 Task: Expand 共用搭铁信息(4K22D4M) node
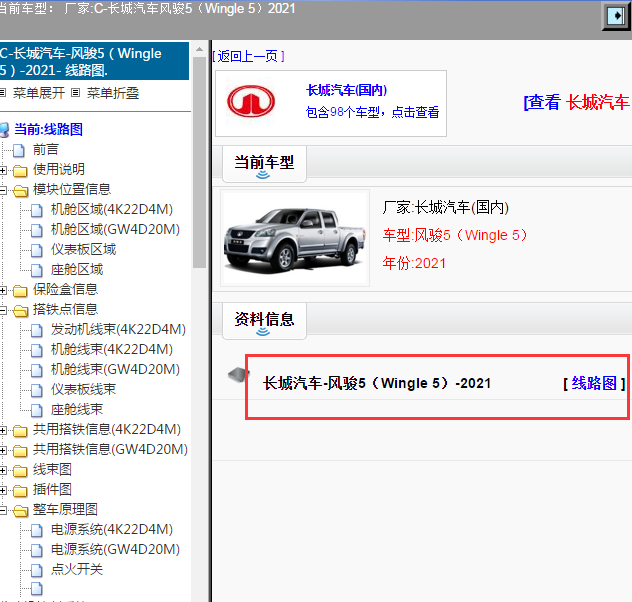pos(3,430)
